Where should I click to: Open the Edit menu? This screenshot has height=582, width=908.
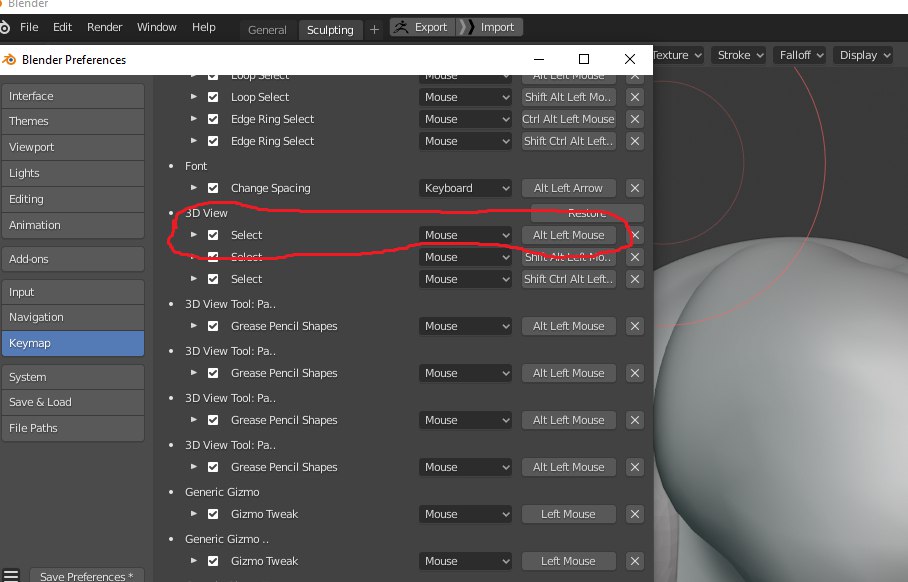coord(63,27)
